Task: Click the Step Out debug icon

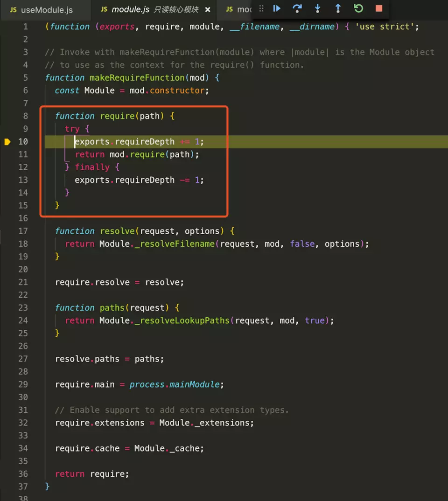Action: point(338,8)
